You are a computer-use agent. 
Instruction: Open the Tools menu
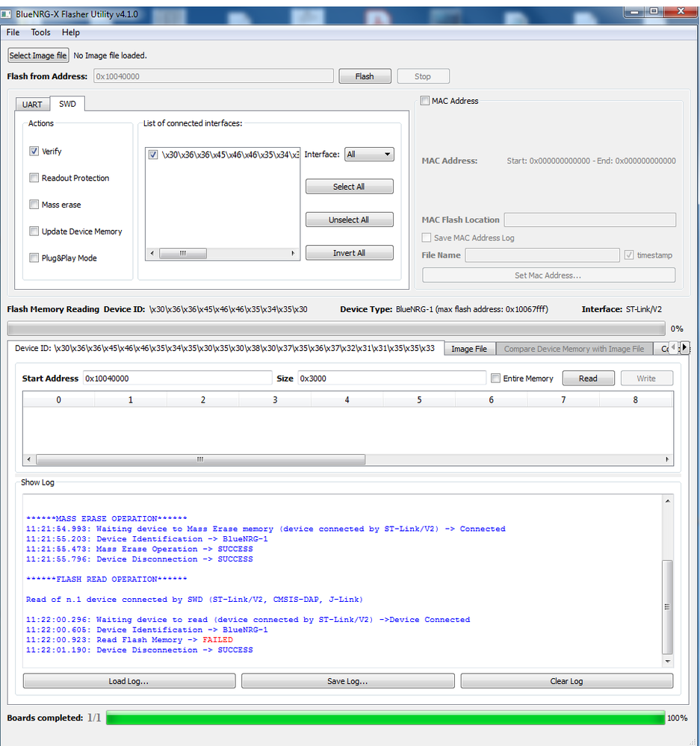coord(40,32)
